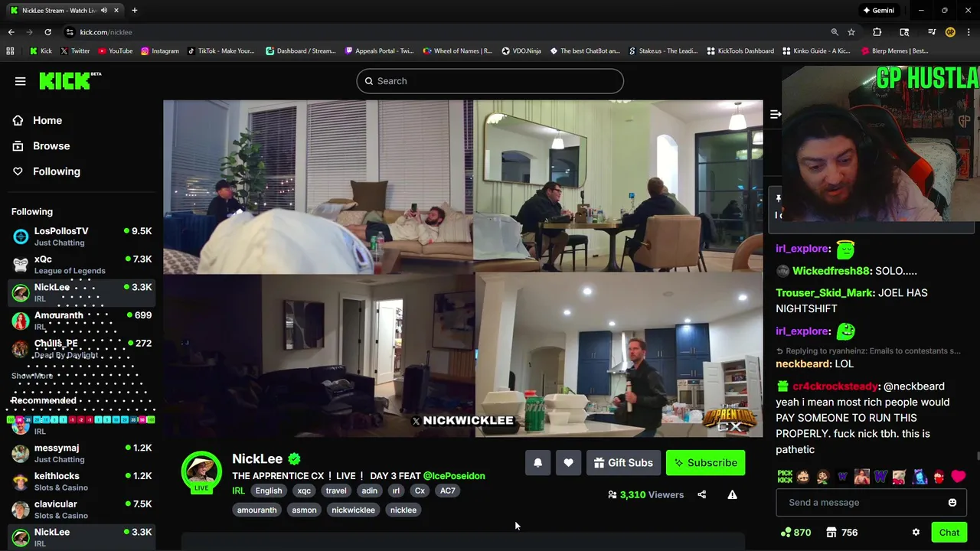Select the asmon tag
The height and width of the screenshot is (551, 980).
point(304,510)
